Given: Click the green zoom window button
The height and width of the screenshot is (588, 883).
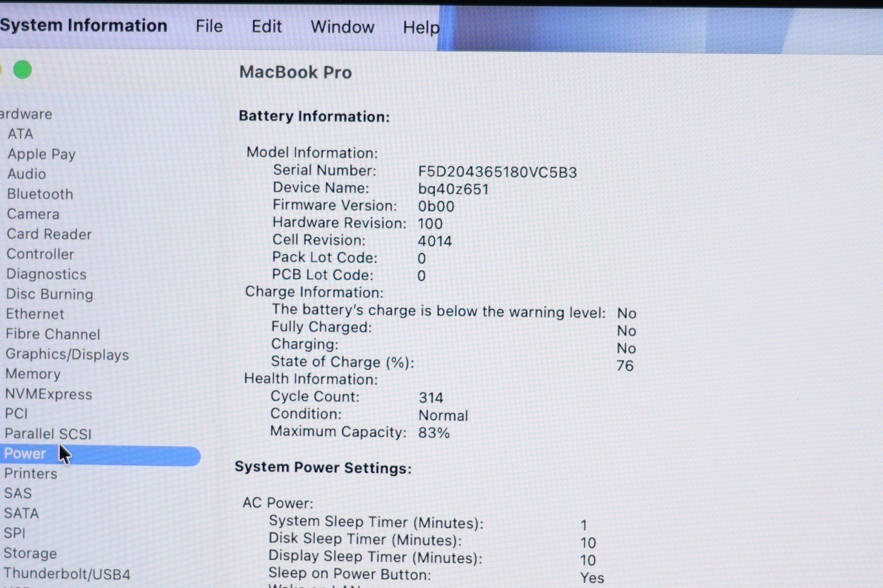Looking at the screenshot, I should coord(23,70).
